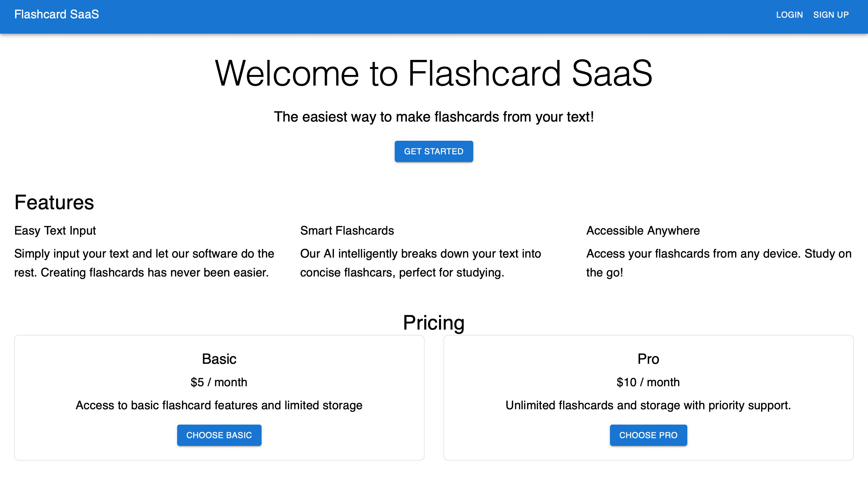Click the Accessible Anywhere feature title
Image resolution: width=868 pixels, height=478 pixels.
[x=643, y=231]
